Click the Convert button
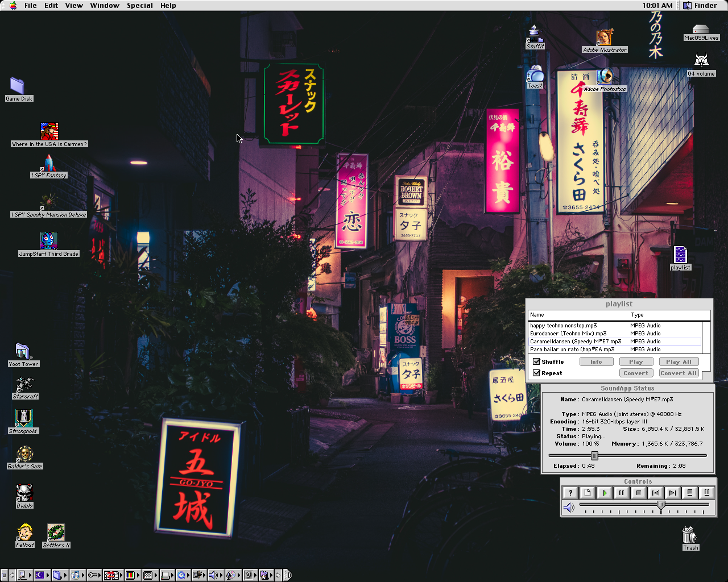This screenshot has width=728, height=582. (636, 373)
